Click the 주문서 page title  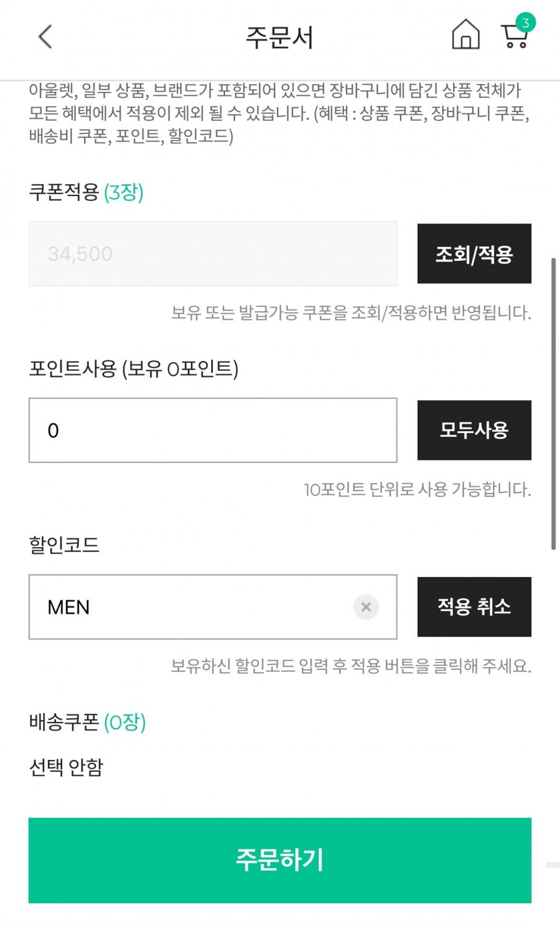(x=279, y=37)
